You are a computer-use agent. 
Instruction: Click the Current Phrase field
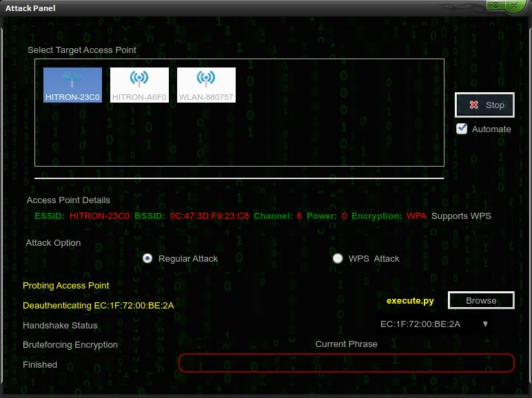347,363
